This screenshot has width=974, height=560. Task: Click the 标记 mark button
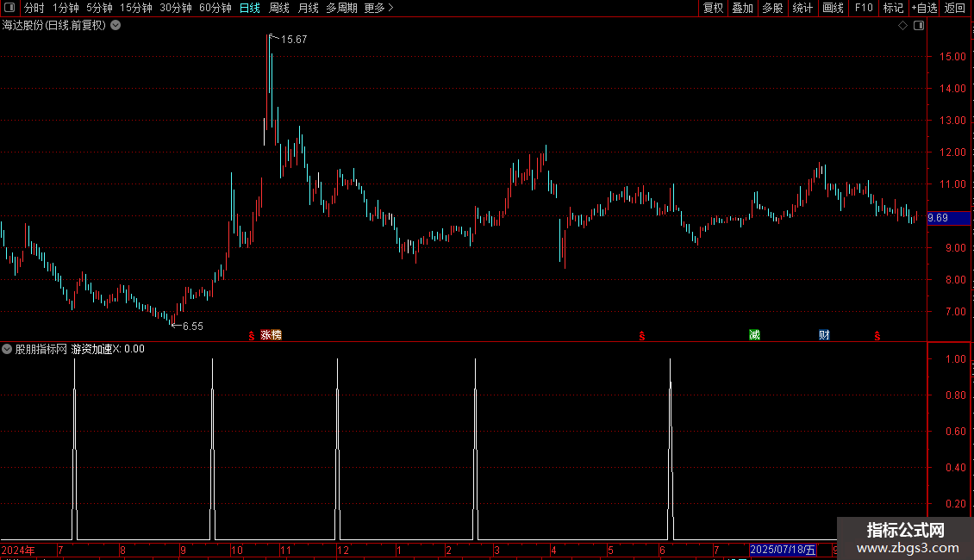click(x=893, y=8)
